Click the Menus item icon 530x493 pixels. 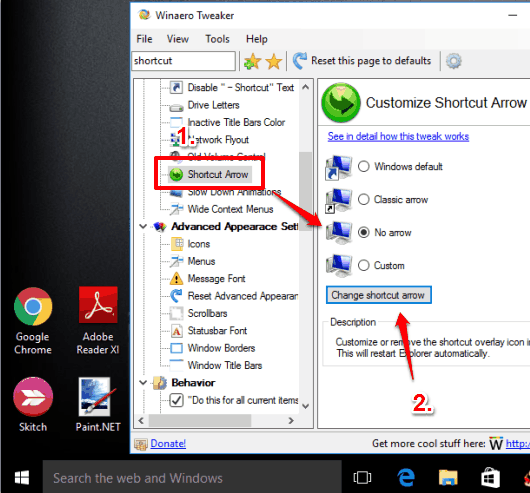tap(176, 261)
